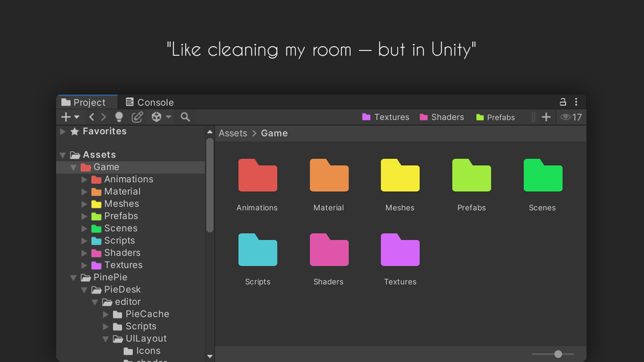Navigate forward with the right arrow
Image resolution: width=644 pixels, height=362 pixels.
click(104, 117)
